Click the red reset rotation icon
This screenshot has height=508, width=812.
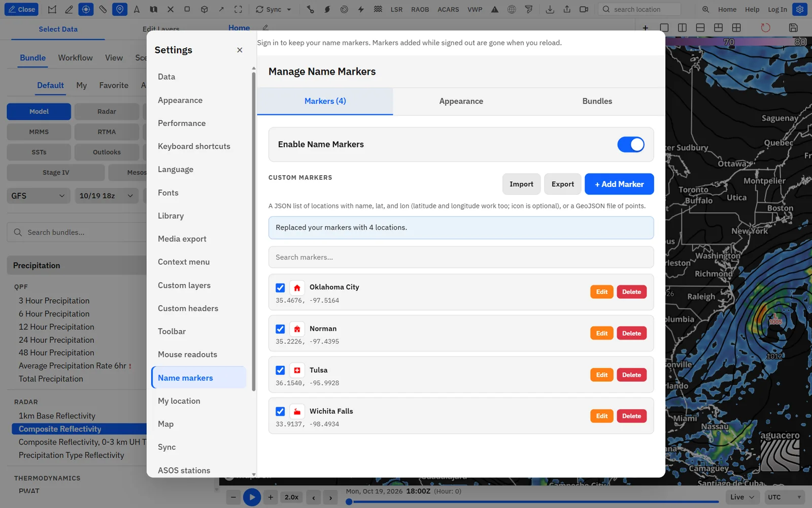point(765,27)
